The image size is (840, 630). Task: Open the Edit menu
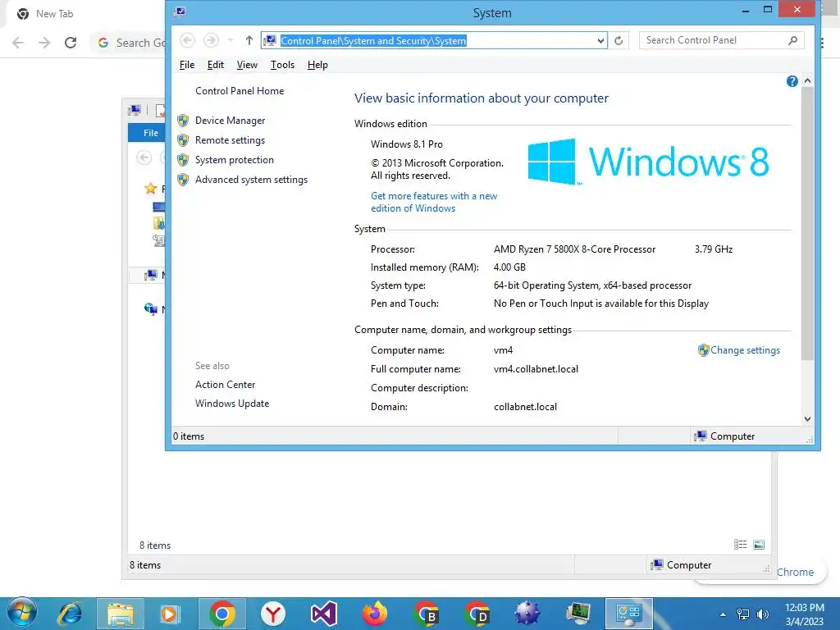(216, 65)
